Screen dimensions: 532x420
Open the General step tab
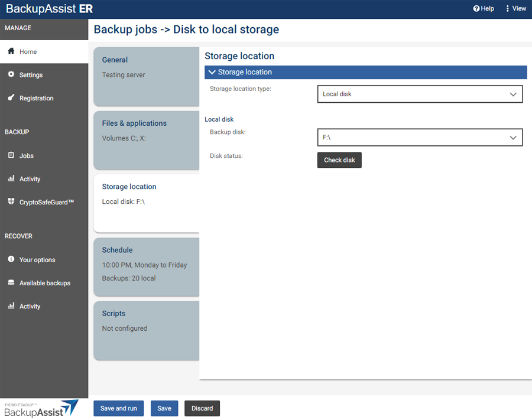146,76
